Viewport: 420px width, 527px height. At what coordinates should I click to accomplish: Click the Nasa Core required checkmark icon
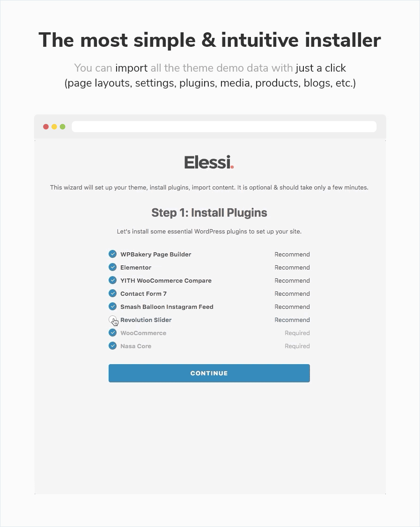[112, 345]
